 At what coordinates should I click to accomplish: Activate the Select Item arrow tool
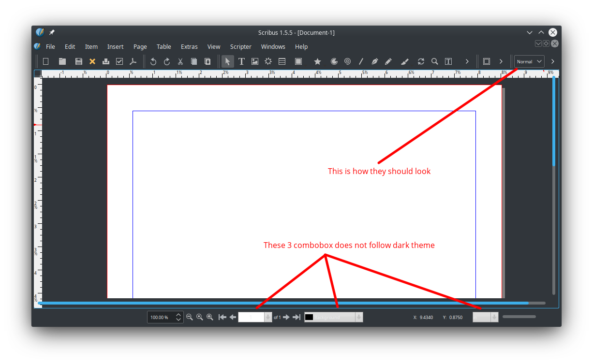(227, 61)
